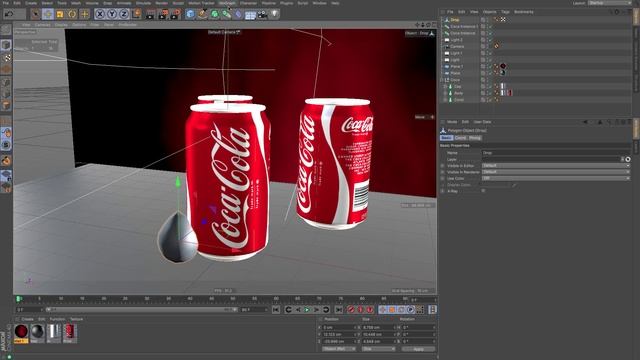
Task: Activate the Scale tool
Action: pos(60,14)
